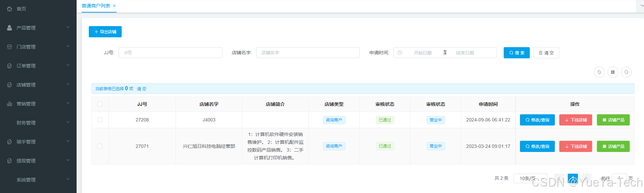Click 店铺产品 for row 27071
The height and width of the screenshot is (193, 644).
[613, 146]
